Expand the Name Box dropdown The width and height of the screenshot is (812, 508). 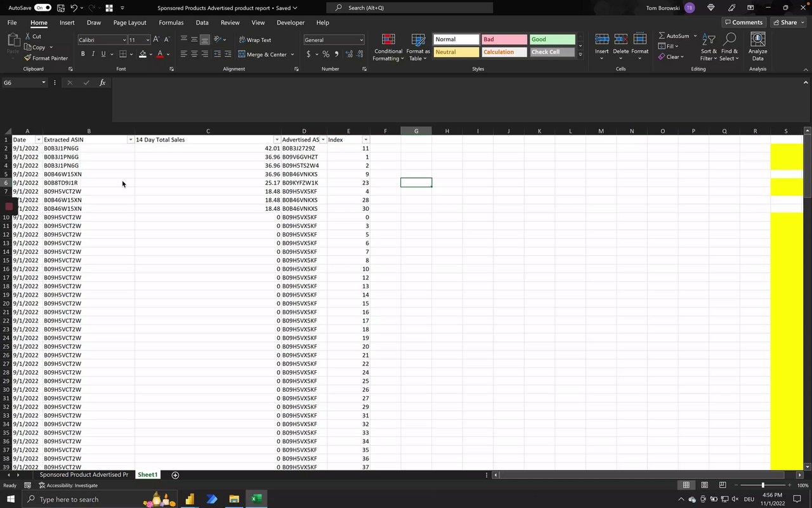(x=44, y=83)
